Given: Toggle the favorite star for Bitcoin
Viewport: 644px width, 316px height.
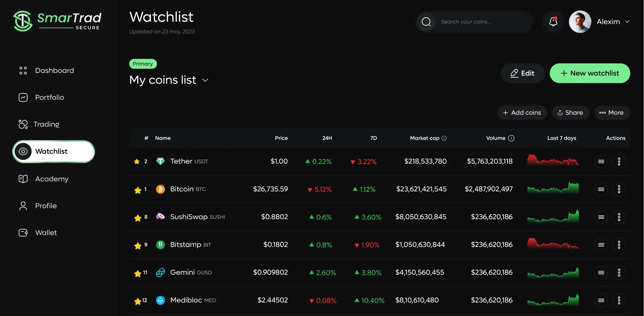Looking at the screenshot, I should point(138,190).
